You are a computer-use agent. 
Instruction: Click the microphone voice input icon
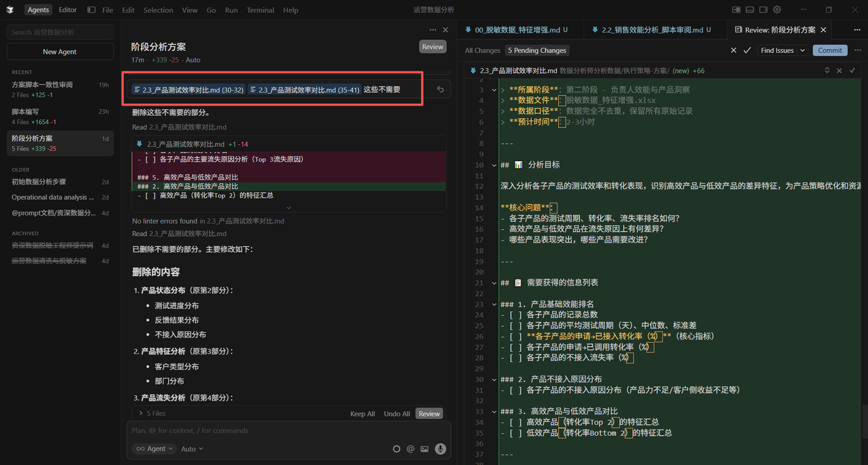440,449
